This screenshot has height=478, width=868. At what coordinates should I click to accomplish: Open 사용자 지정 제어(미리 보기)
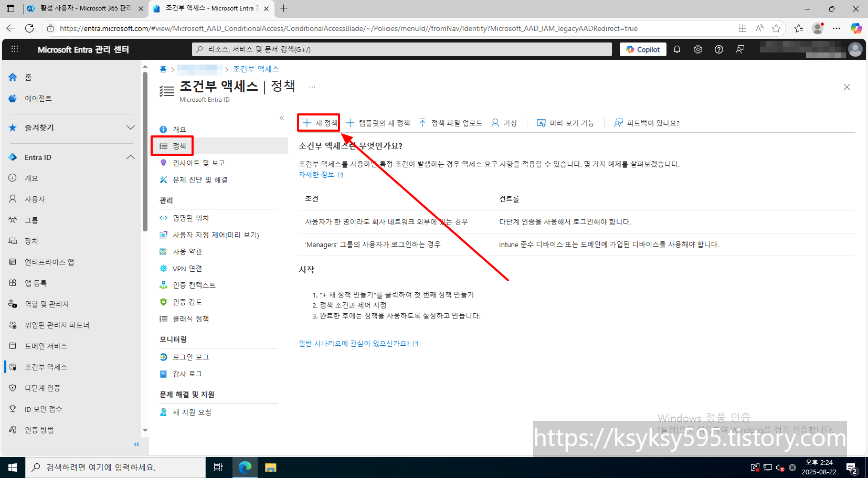click(x=216, y=235)
